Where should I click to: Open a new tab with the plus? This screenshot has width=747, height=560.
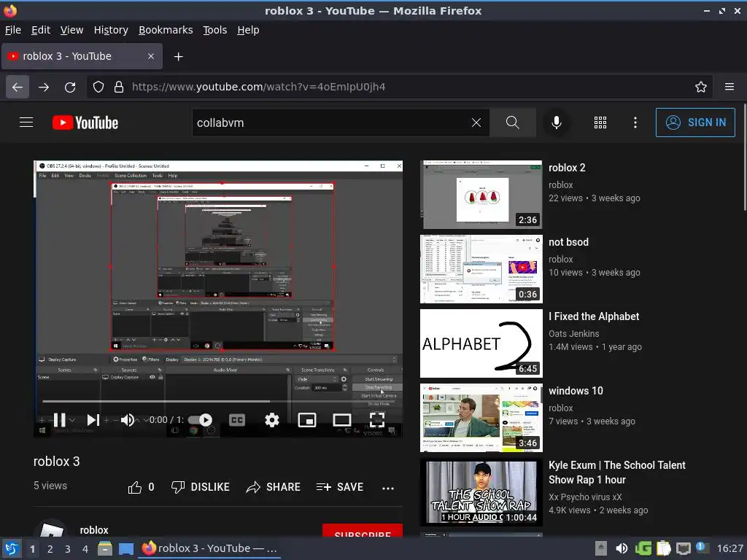pos(178,57)
